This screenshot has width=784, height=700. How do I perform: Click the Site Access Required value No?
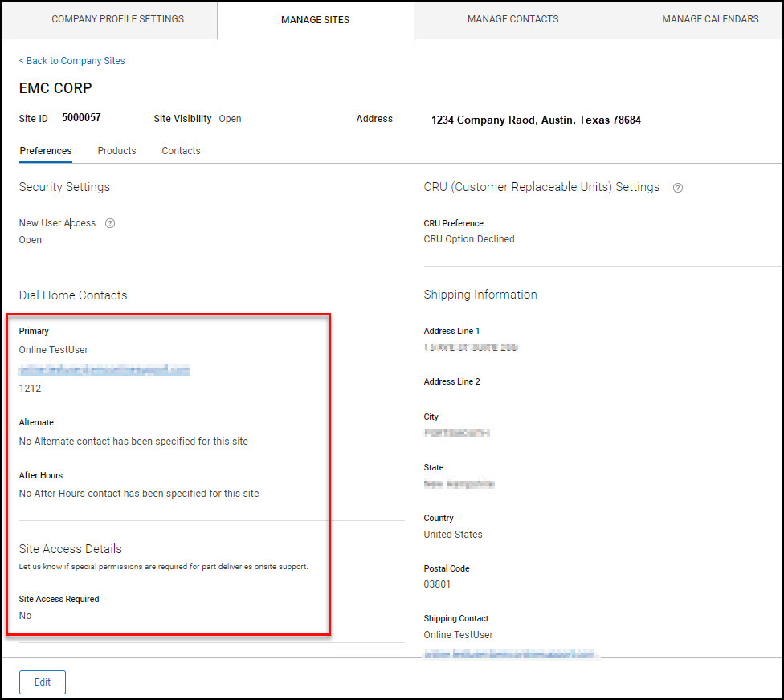coord(26,616)
